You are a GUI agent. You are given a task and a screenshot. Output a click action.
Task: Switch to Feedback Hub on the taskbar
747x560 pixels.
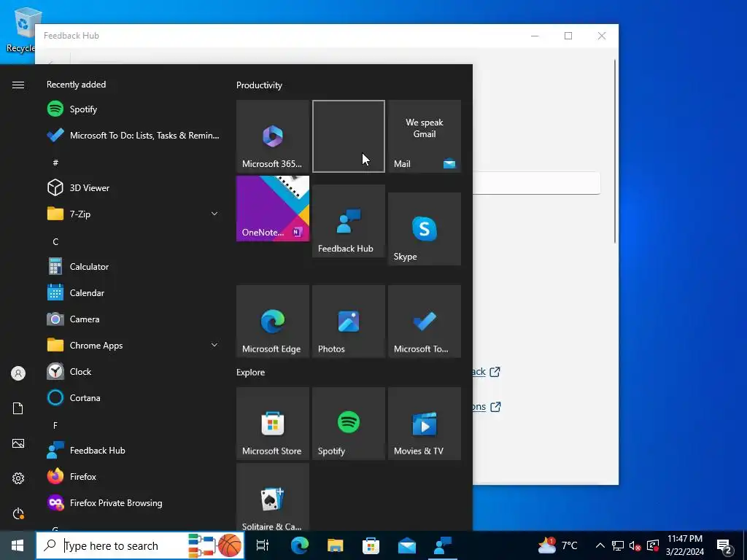(x=443, y=545)
